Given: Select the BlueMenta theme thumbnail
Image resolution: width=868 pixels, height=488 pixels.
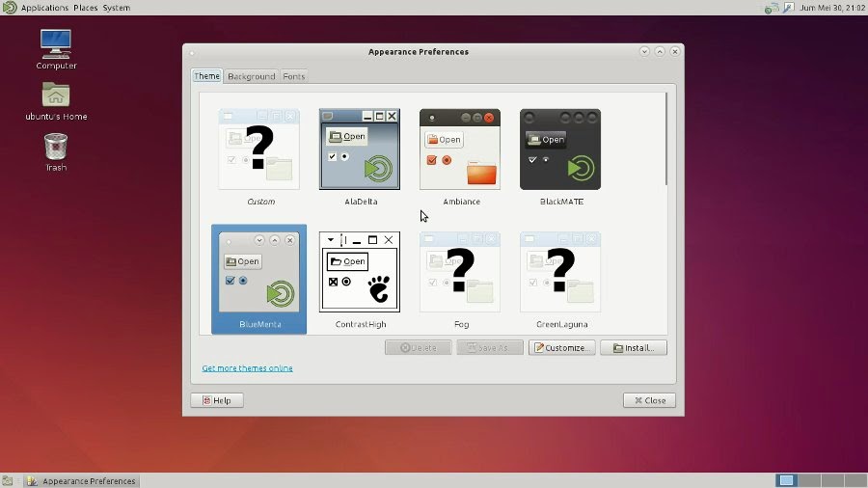Looking at the screenshot, I should coord(259,272).
